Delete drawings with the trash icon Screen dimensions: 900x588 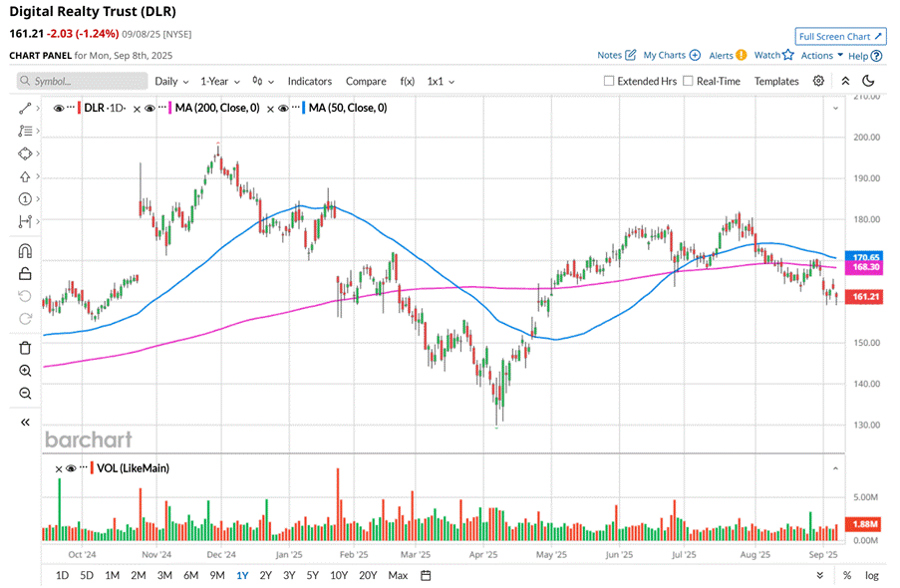coord(25,348)
